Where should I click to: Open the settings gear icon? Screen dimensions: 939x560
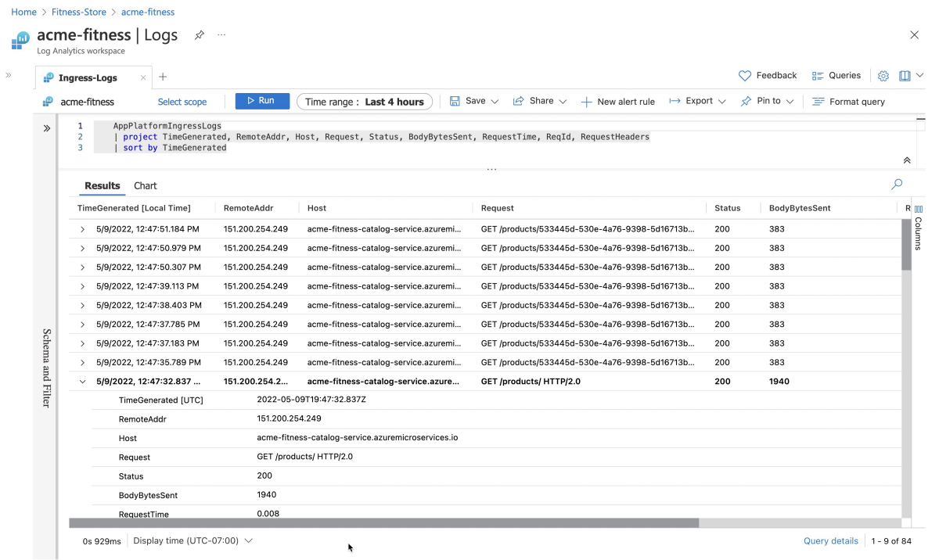(883, 76)
